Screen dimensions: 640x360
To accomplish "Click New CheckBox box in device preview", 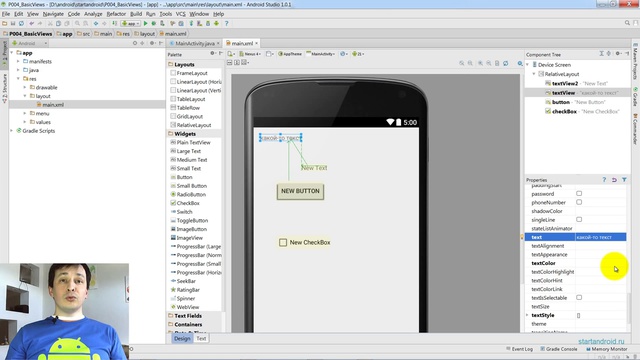I will tap(283, 242).
